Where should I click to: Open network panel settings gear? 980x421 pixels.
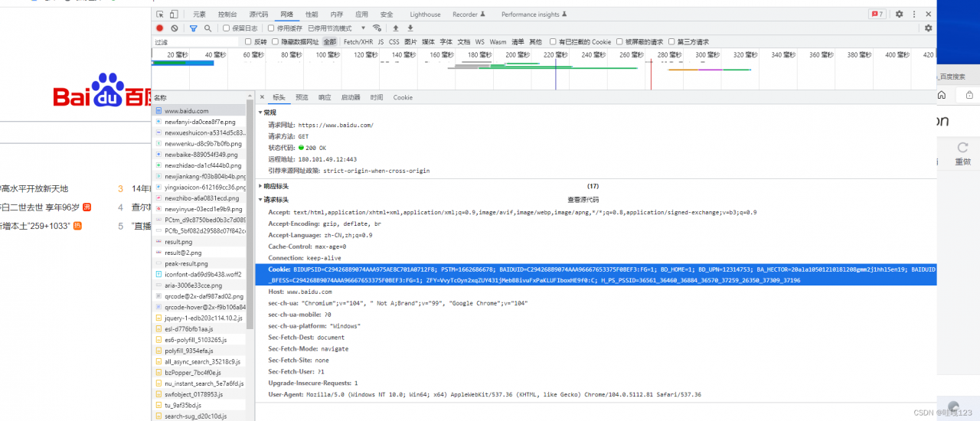[x=928, y=28]
